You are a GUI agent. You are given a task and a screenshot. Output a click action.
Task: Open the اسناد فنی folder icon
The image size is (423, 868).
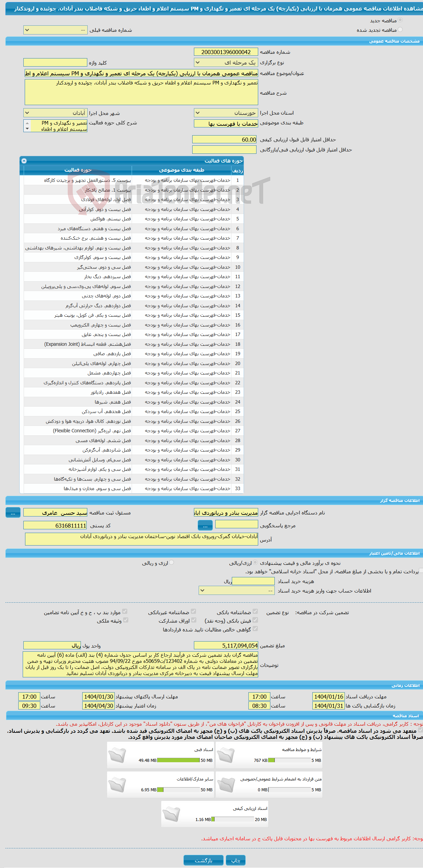click(117, 755)
